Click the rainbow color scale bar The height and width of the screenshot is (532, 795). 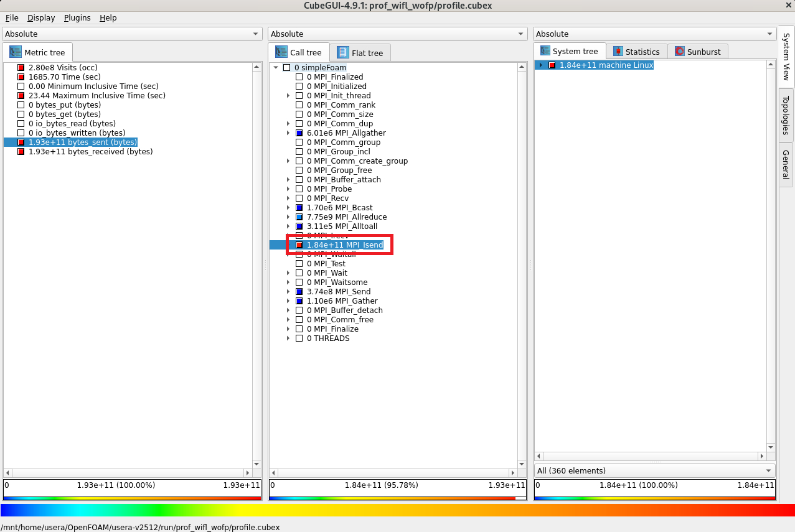click(x=397, y=510)
